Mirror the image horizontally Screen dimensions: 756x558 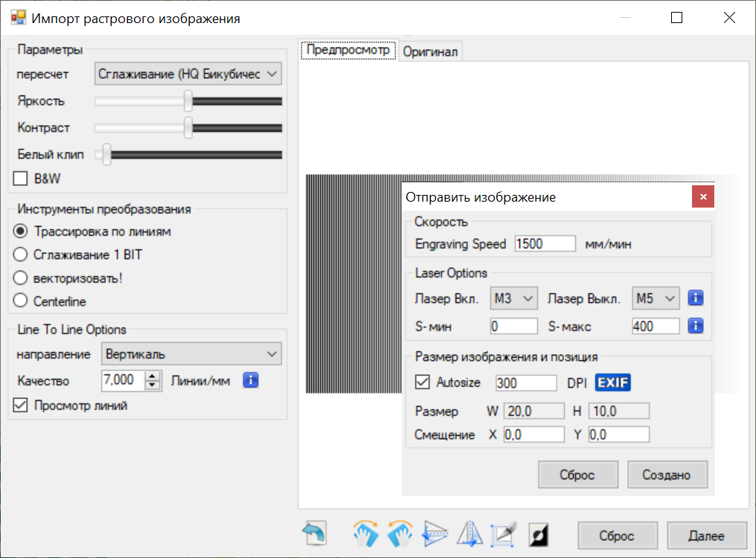[469, 533]
